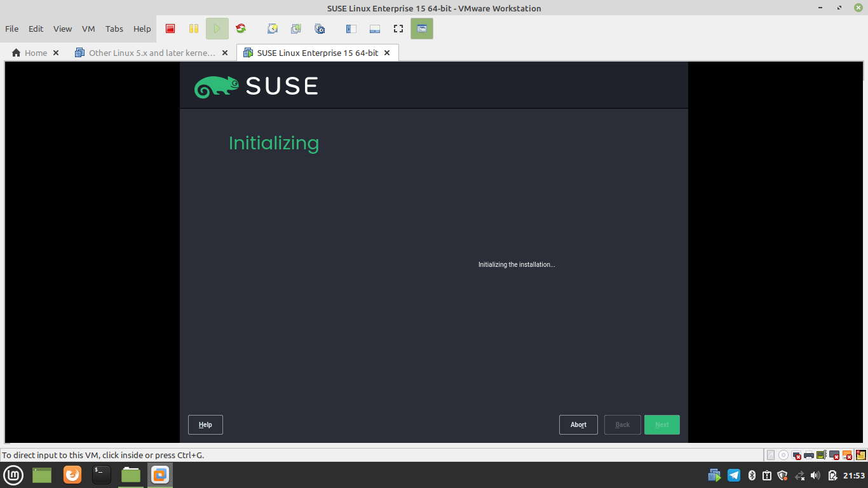Screen dimensions: 868x488
Task: Open the VM menu
Action: coord(88,29)
